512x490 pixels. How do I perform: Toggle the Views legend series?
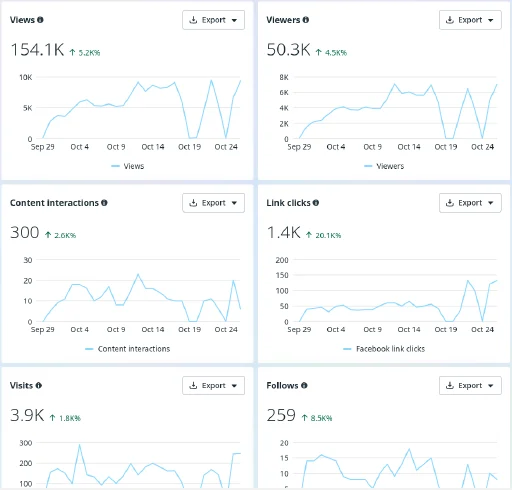click(x=128, y=166)
